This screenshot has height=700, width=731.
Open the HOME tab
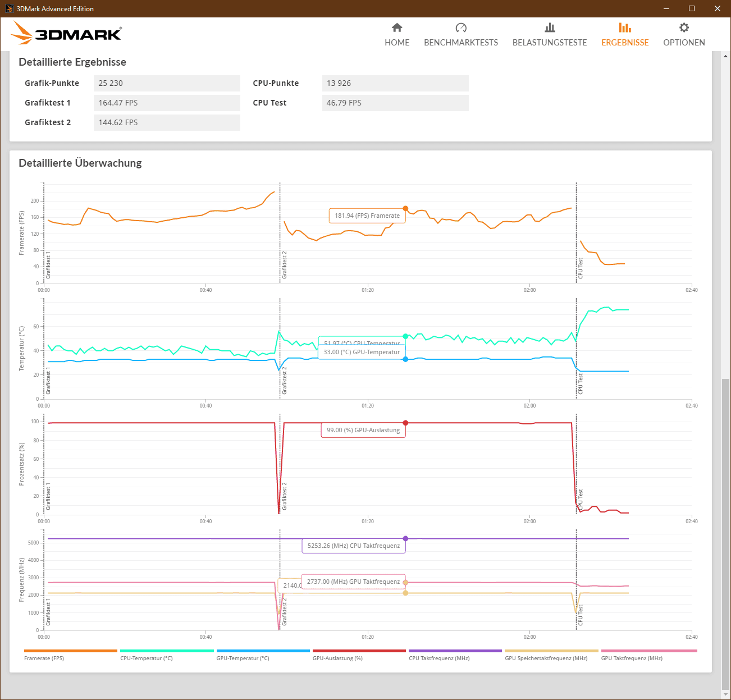(397, 35)
